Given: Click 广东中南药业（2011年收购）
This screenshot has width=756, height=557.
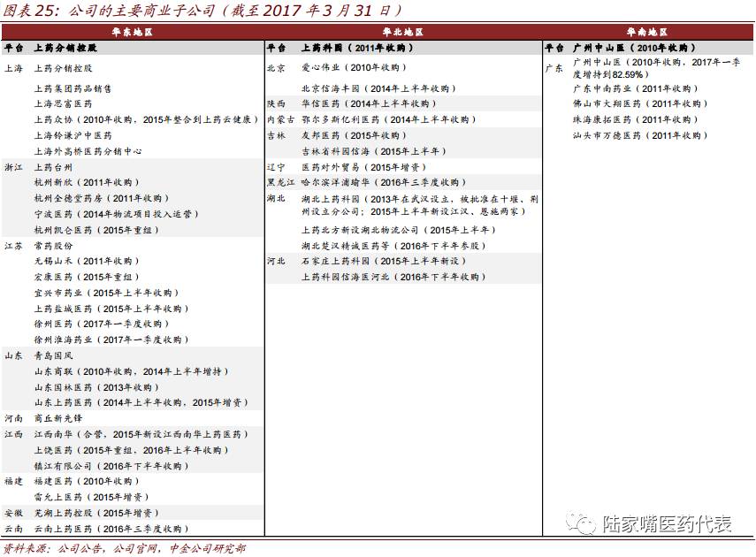Looking at the screenshot, I should pyautogui.click(x=636, y=88).
